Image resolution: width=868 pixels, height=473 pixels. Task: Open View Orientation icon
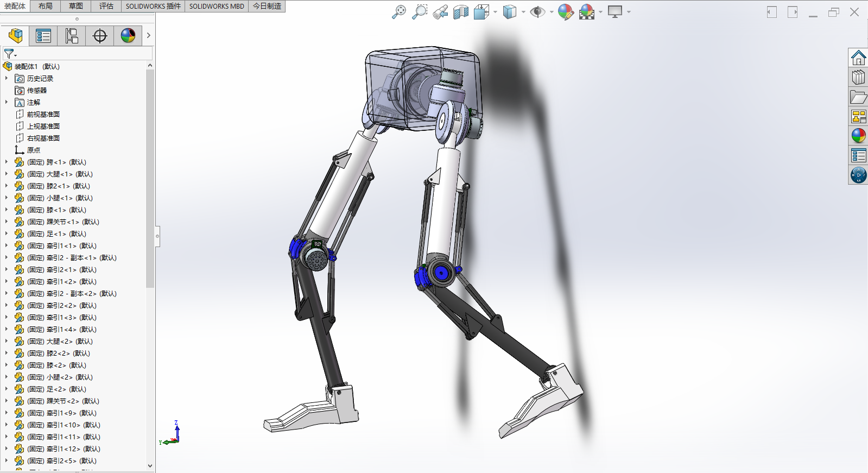coord(481,12)
